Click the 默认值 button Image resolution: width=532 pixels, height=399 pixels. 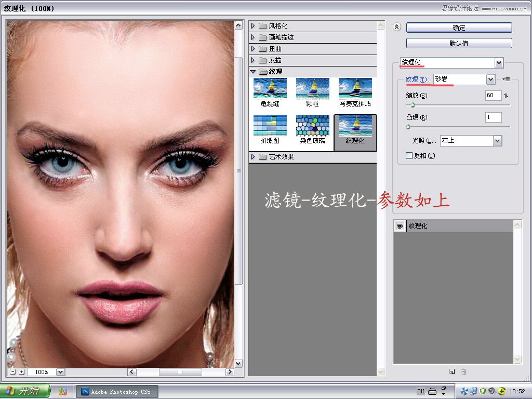point(459,43)
